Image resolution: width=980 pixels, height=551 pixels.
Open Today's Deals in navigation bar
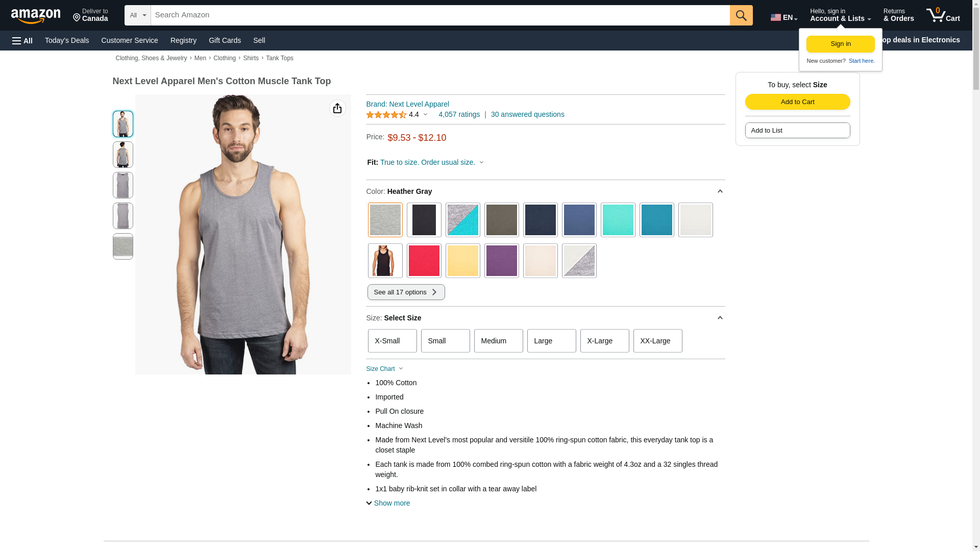[67, 40]
